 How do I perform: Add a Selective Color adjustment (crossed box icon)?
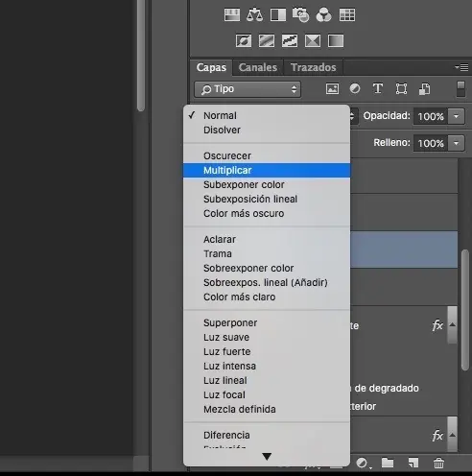(x=313, y=41)
